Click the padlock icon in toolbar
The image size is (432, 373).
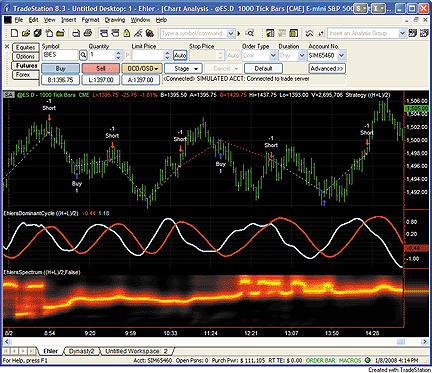[127, 33]
